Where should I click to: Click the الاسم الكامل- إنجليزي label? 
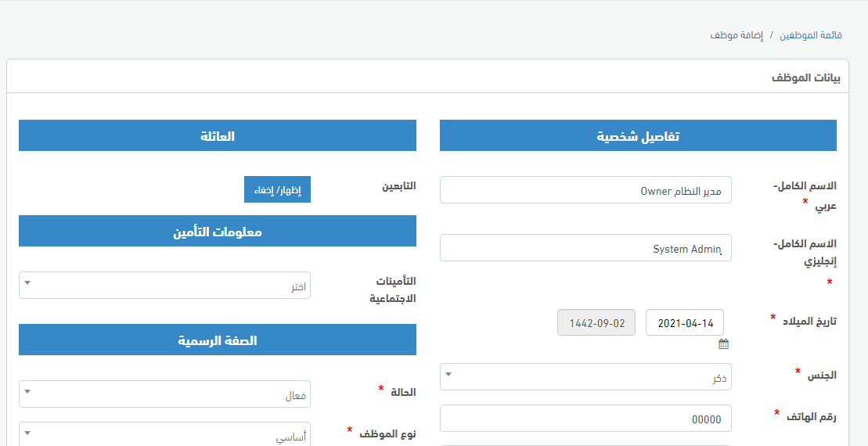coord(805,254)
